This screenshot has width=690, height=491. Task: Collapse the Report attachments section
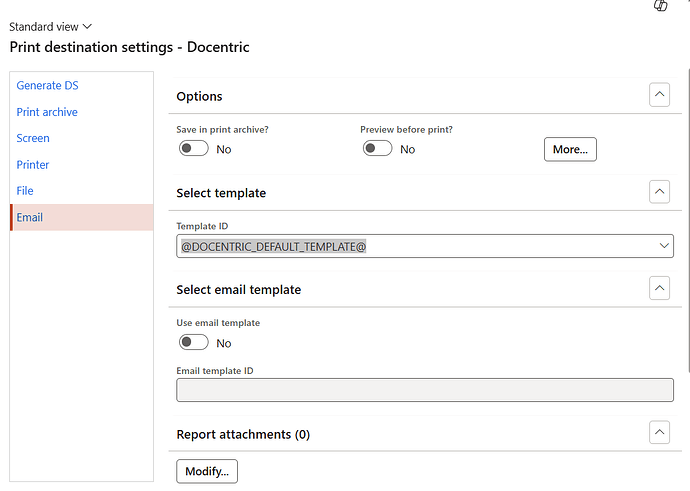tap(659, 432)
